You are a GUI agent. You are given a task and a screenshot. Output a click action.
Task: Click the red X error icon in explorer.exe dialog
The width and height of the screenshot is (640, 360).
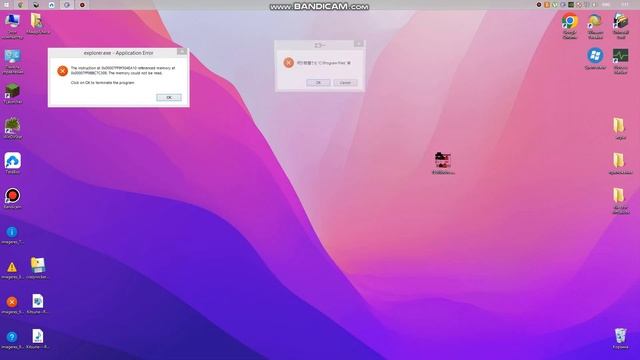click(x=62, y=71)
